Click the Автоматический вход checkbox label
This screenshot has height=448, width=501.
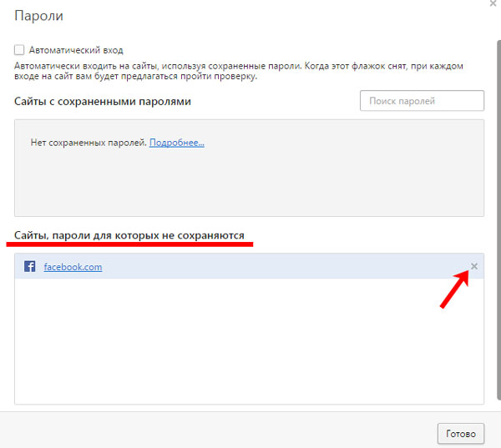[75, 50]
